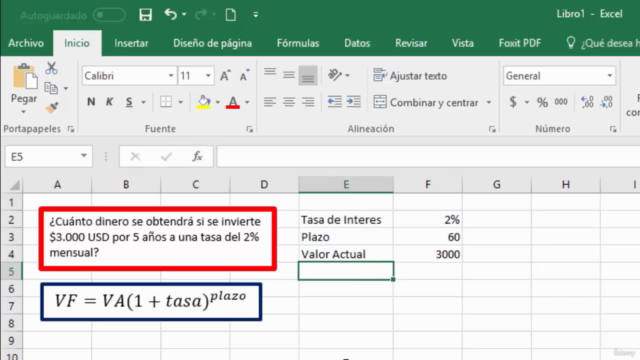Click the Format Painter brush icon

(52, 107)
